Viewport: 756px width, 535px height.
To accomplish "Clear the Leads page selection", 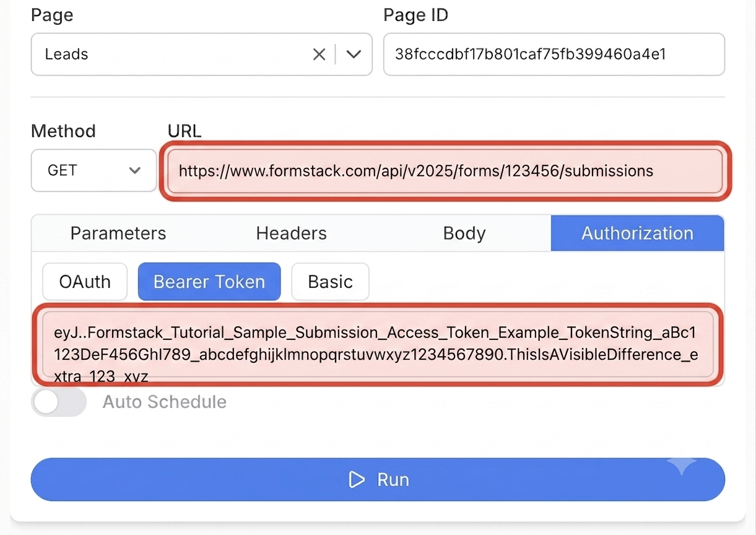I will [319, 54].
